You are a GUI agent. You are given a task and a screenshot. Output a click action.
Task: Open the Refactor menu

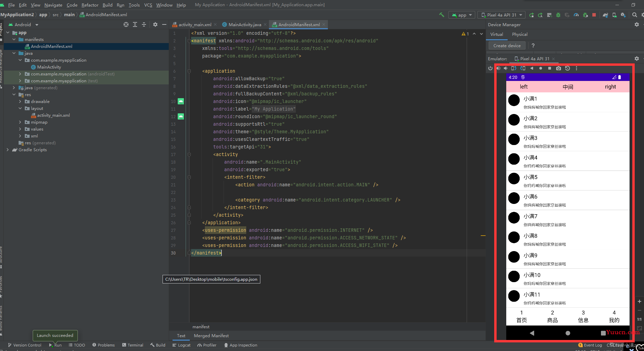click(x=90, y=5)
